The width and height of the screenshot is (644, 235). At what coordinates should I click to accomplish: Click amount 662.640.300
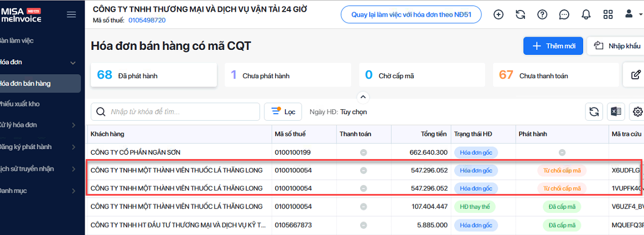coord(428,152)
